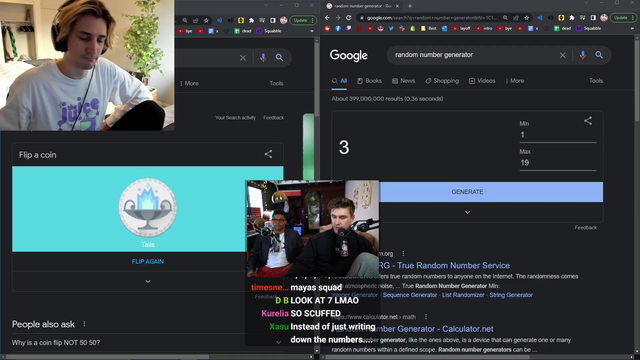
Task: Open the Slack bookmark icon
Action: pos(402,28)
